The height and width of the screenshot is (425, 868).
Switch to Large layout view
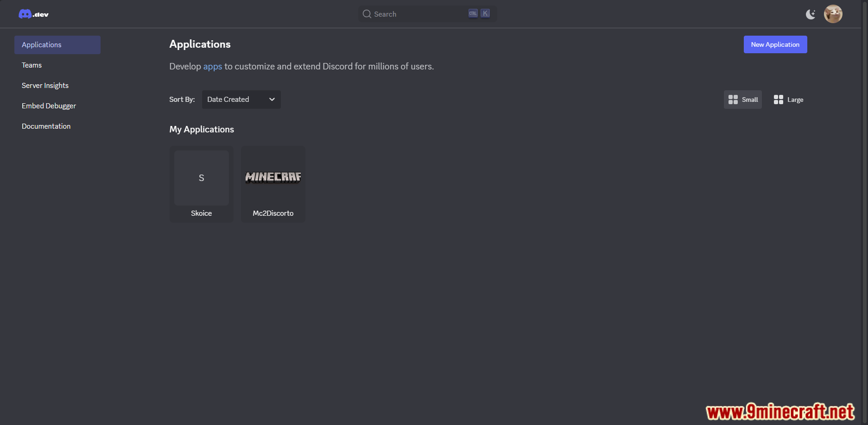788,100
